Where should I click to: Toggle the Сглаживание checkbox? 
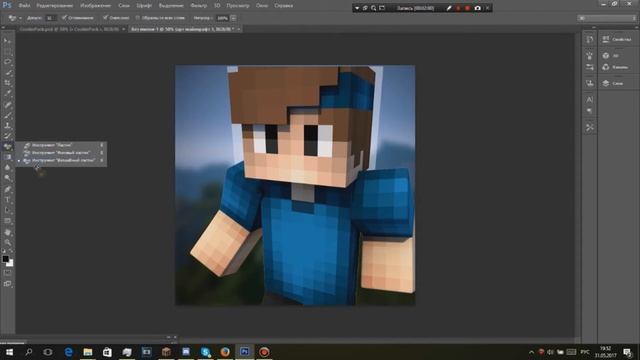64,18
